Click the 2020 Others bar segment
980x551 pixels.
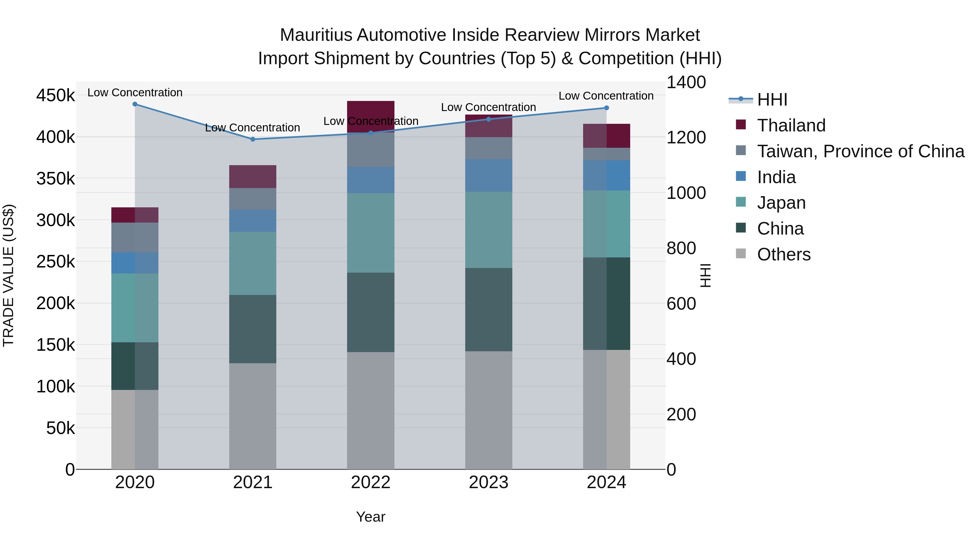(135, 429)
